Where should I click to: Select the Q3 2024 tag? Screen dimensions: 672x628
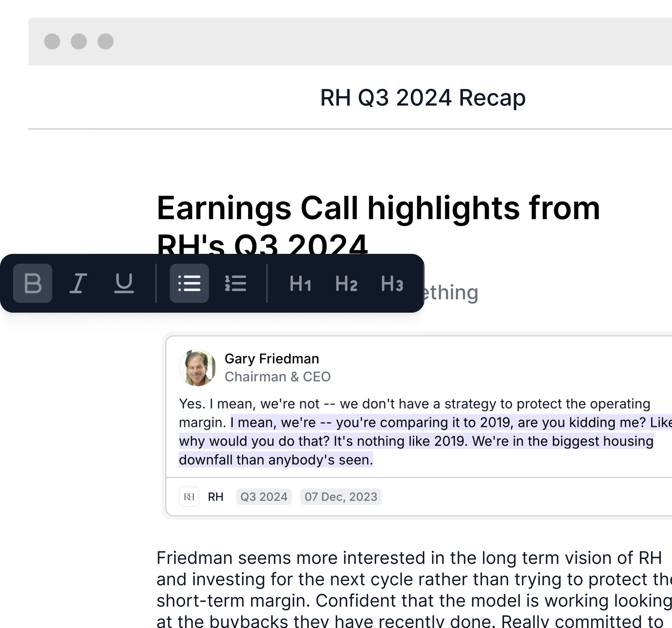click(x=264, y=497)
